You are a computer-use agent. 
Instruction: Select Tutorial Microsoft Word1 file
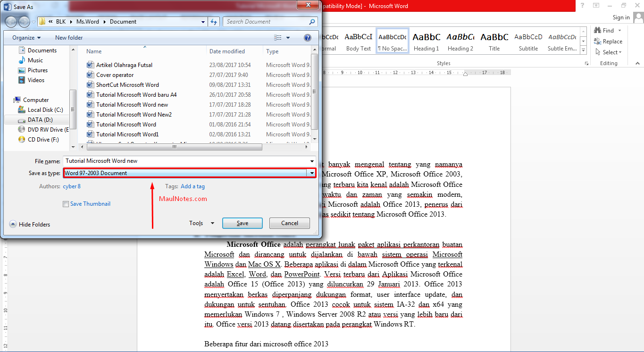[127, 134]
